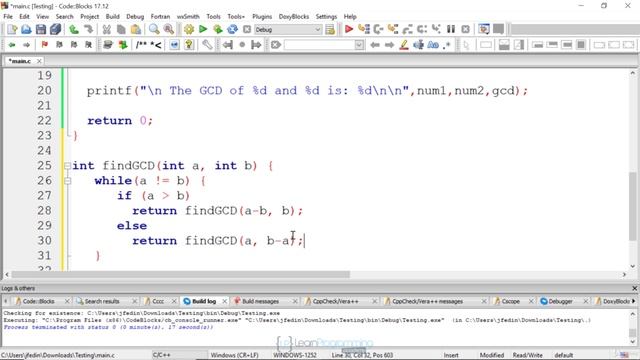
Task: Open the View menu
Action: click(x=42, y=16)
